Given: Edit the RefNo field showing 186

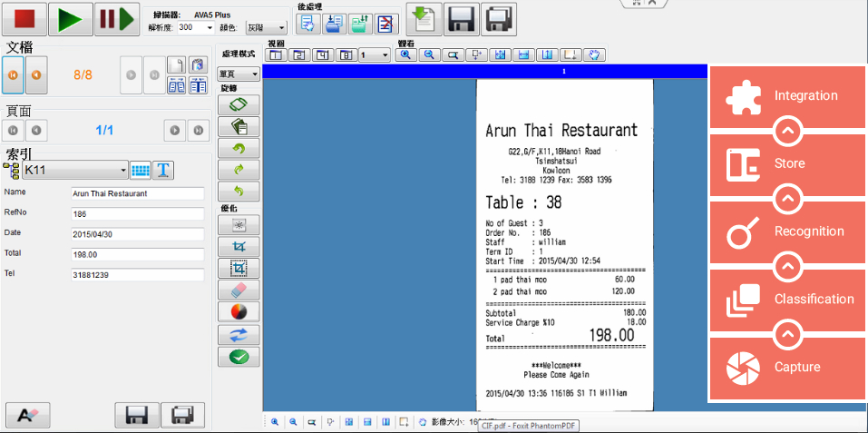Looking at the screenshot, I should tap(137, 213).
